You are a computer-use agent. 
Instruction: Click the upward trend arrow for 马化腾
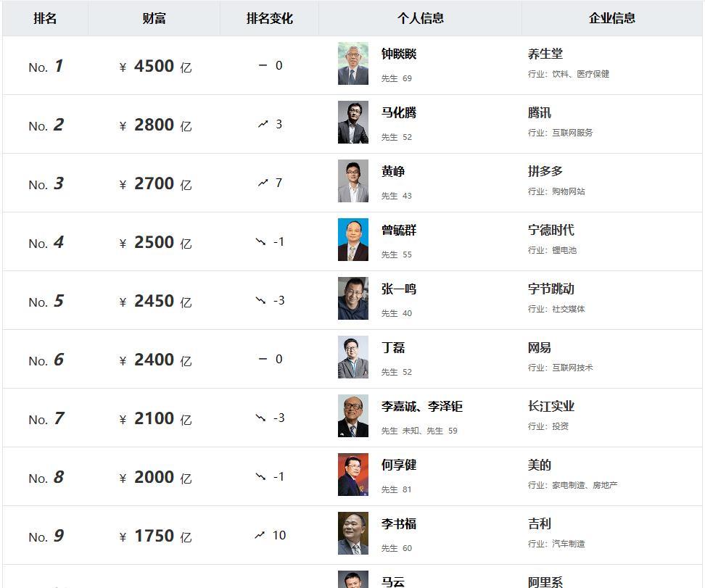263,124
